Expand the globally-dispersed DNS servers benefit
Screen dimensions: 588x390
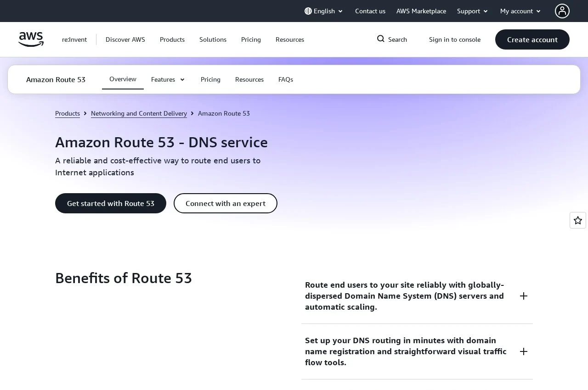417,296
